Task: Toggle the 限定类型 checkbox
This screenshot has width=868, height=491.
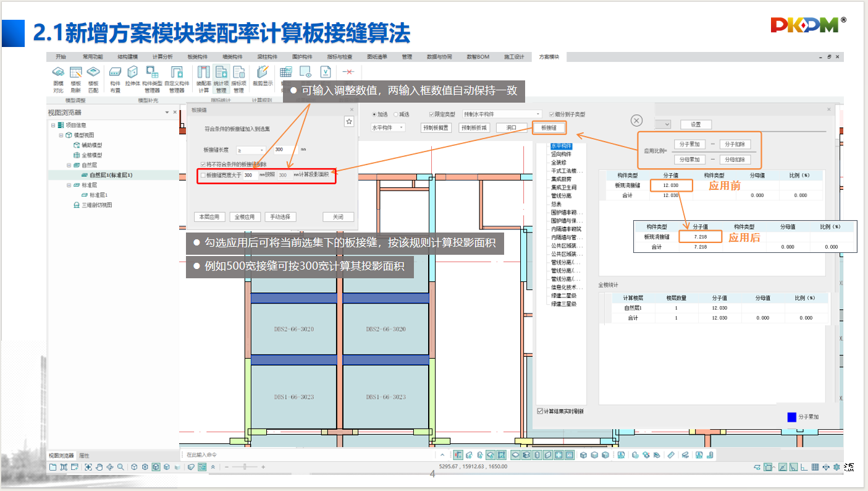Action: [x=432, y=114]
